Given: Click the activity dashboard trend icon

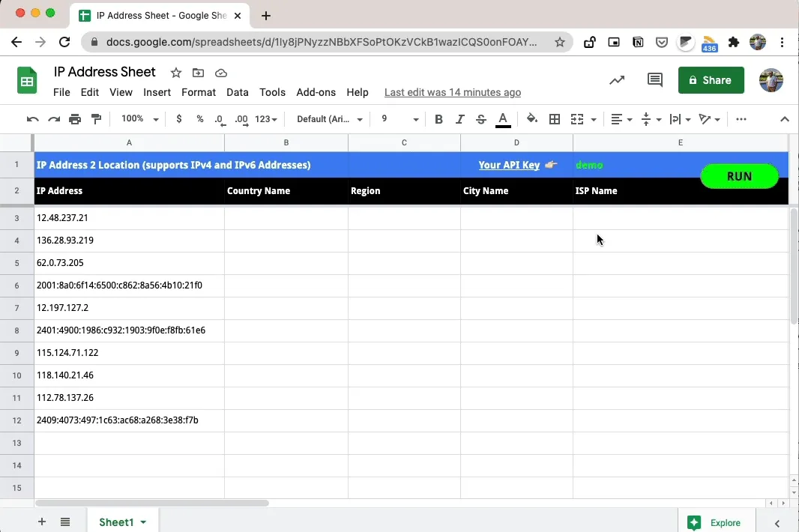Looking at the screenshot, I should click(x=617, y=80).
